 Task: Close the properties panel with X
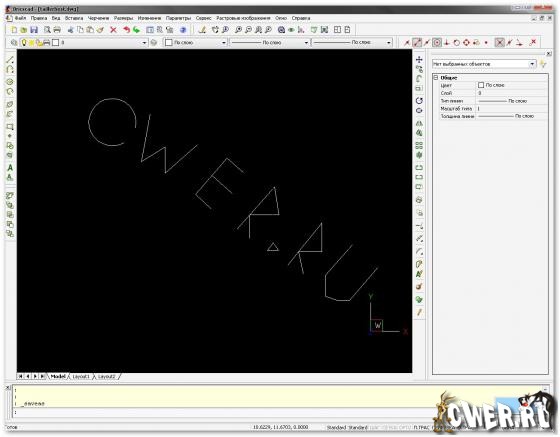pyautogui.click(x=549, y=54)
